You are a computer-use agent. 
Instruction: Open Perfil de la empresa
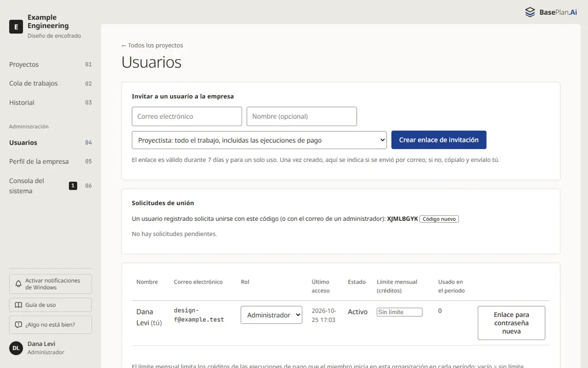pyautogui.click(x=50, y=161)
